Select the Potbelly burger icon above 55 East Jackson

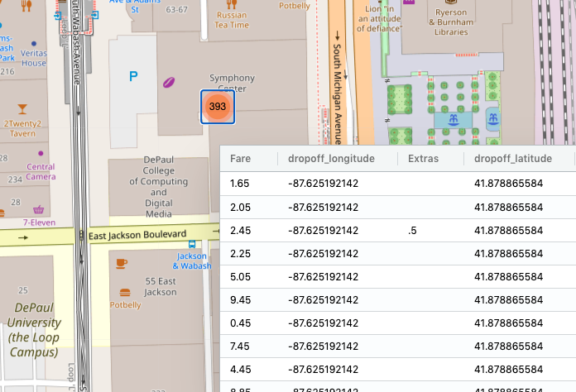(126, 292)
